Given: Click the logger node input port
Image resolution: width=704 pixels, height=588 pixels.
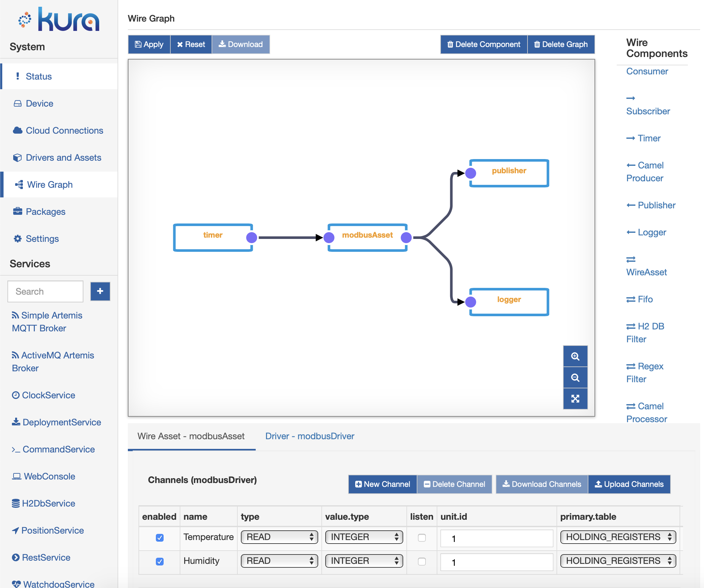Looking at the screenshot, I should tap(471, 302).
